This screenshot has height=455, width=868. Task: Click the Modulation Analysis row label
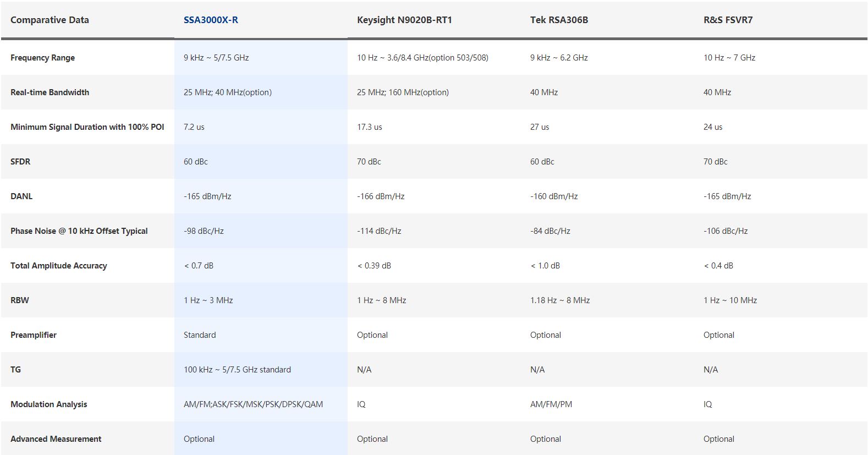pyautogui.click(x=49, y=404)
